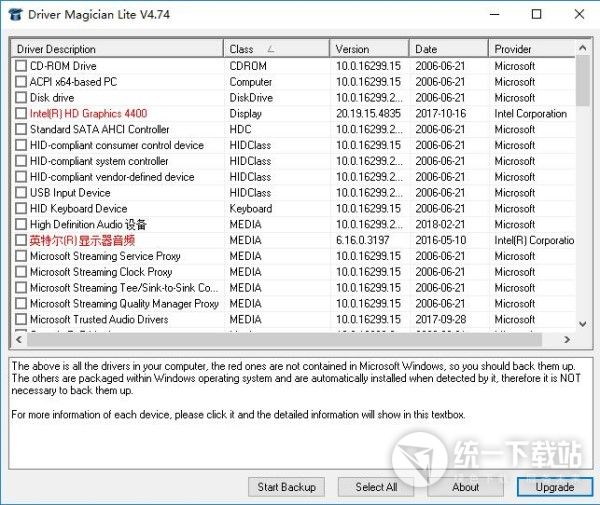Check Microsoft Streaming Service Proxy checkbox
This screenshot has height=505, width=600.
21,256
